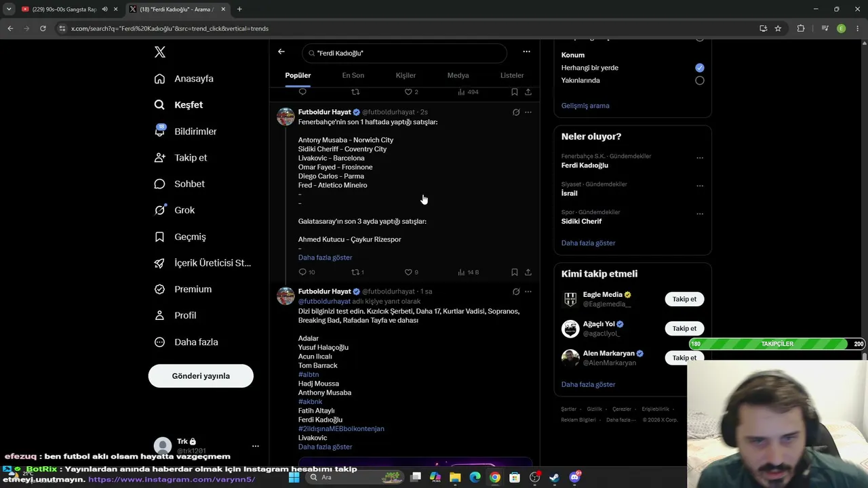Switch to the Popüler tab
The image size is (868, 488).
tap(298, 75)
